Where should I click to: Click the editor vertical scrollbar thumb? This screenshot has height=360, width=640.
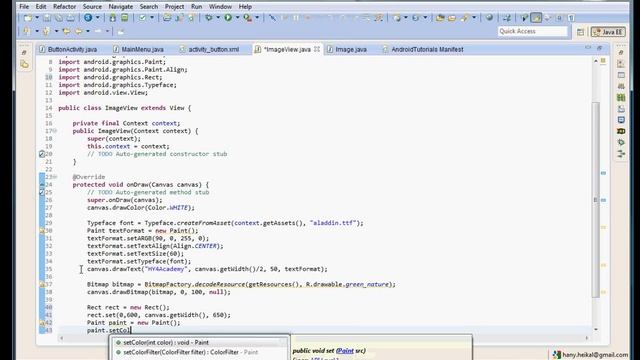pos(596,200)
